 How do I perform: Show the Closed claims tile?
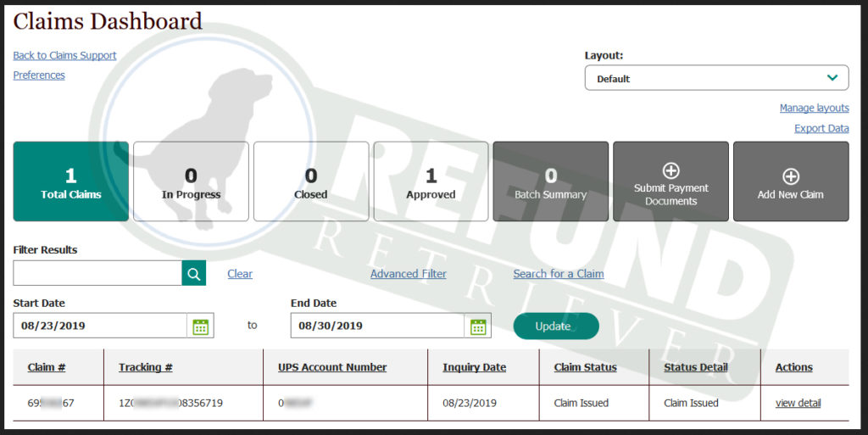pos(311,181)
